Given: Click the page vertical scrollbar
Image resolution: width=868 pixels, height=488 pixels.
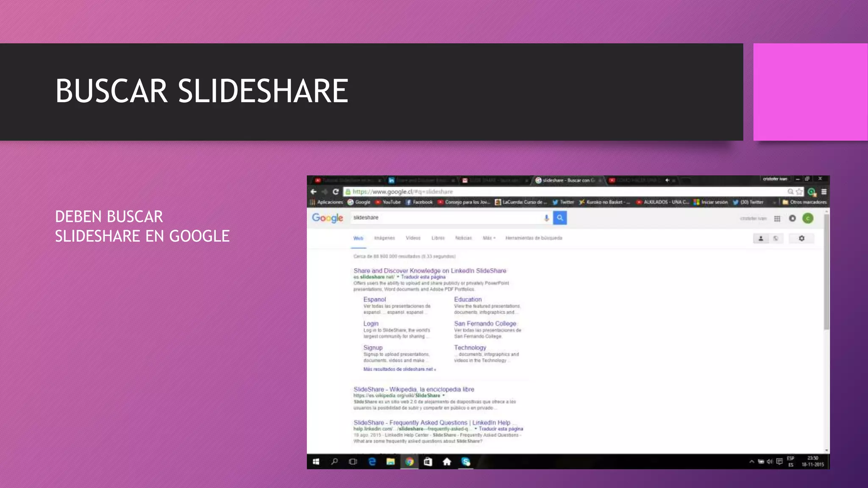Looking at the screenshot, I should pyautogui.click(x=826, y=272).
